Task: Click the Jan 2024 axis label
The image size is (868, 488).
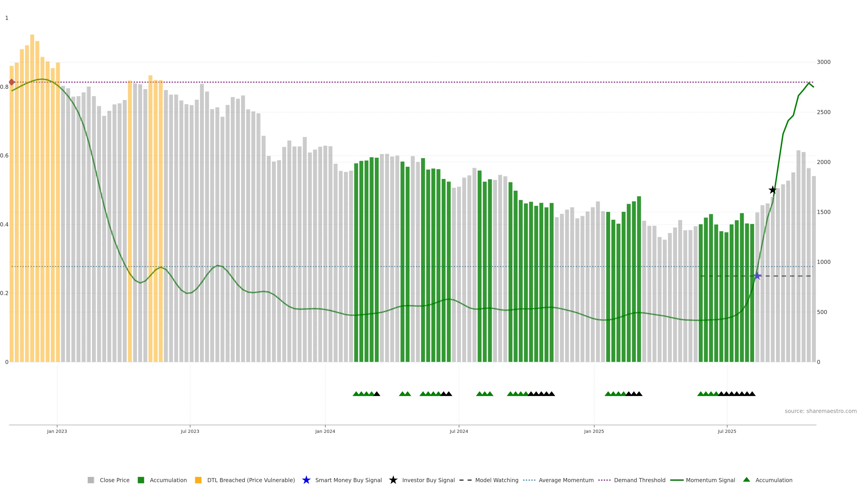Action: pyautogui.click(x=325, y=431)
